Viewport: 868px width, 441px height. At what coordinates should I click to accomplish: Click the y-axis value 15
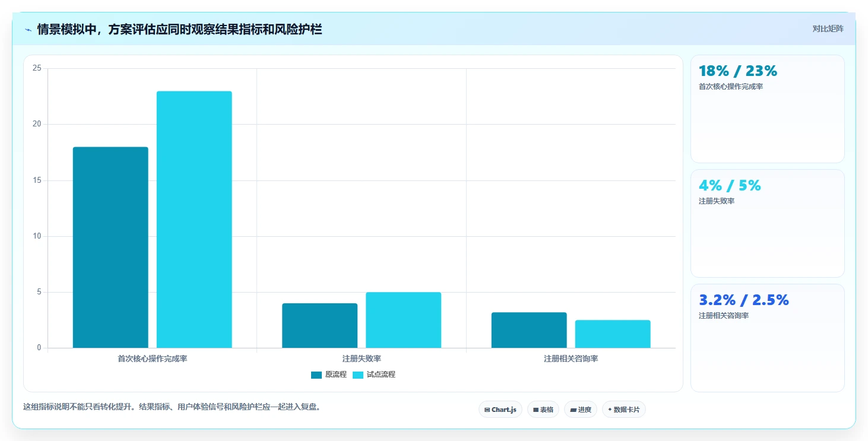pyautogui.click(x=37, y=180)
